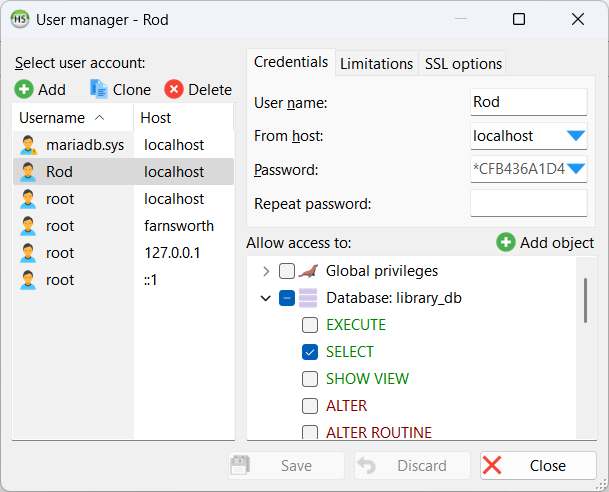Click the privileges list vertical scrollbar
This screenshot has width=609, height=492.
[x=585, y=300]
